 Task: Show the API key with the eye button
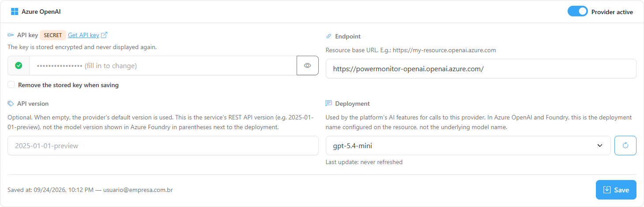pyautogui.click(x=308, y=65)
